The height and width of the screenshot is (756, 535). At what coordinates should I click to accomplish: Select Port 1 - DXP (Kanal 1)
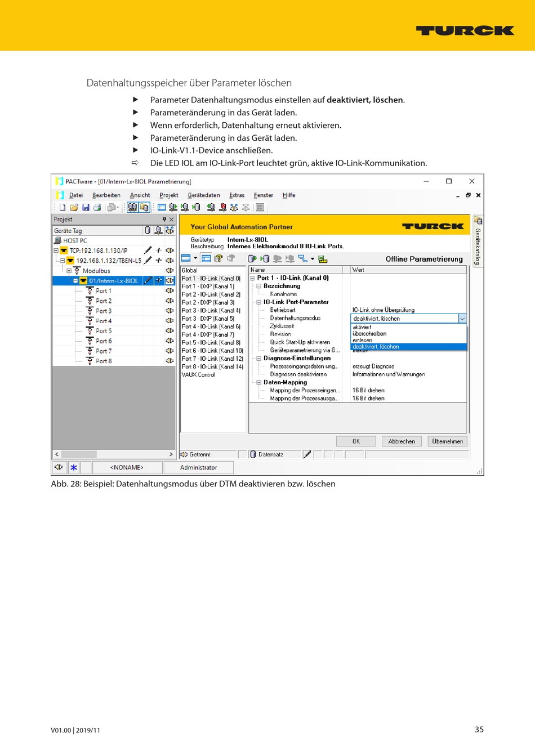point(208,287)
